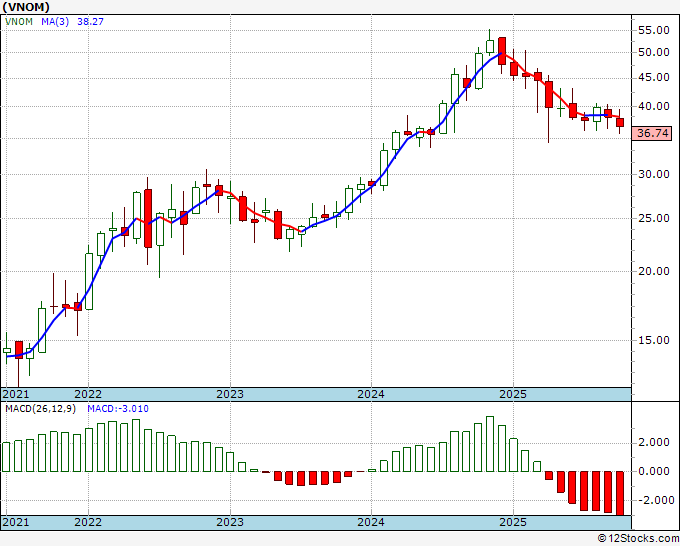Click the 2024 label on price chart axis
This screenshot has width=680, height=546.
pyautogui.click(x=371, y=394)
